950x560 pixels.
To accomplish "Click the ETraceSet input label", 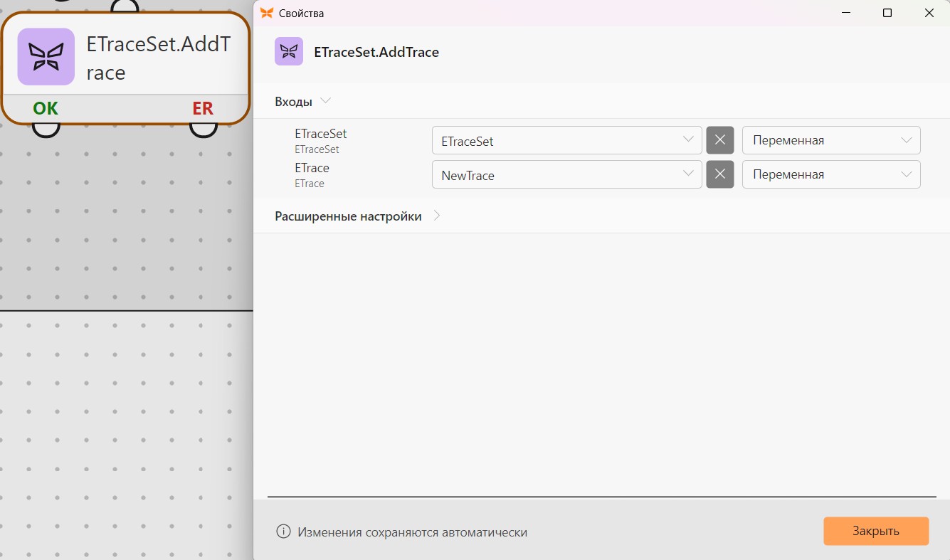I will 321,134.
